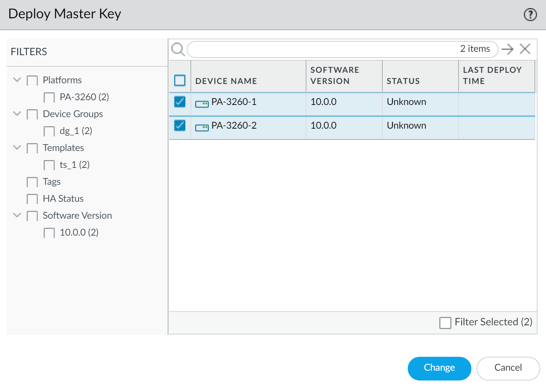Check the HA Status filter checkbox

[32, 199]
